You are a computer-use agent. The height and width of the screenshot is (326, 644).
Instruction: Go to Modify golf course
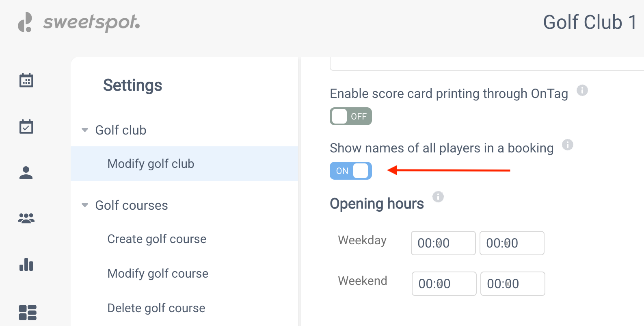(158, 274)
